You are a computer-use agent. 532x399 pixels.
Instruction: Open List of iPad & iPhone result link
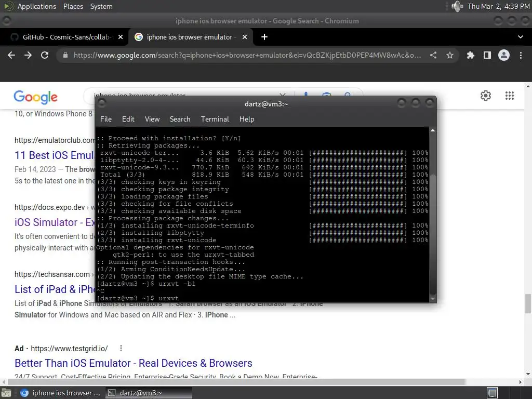click(55, 289)
